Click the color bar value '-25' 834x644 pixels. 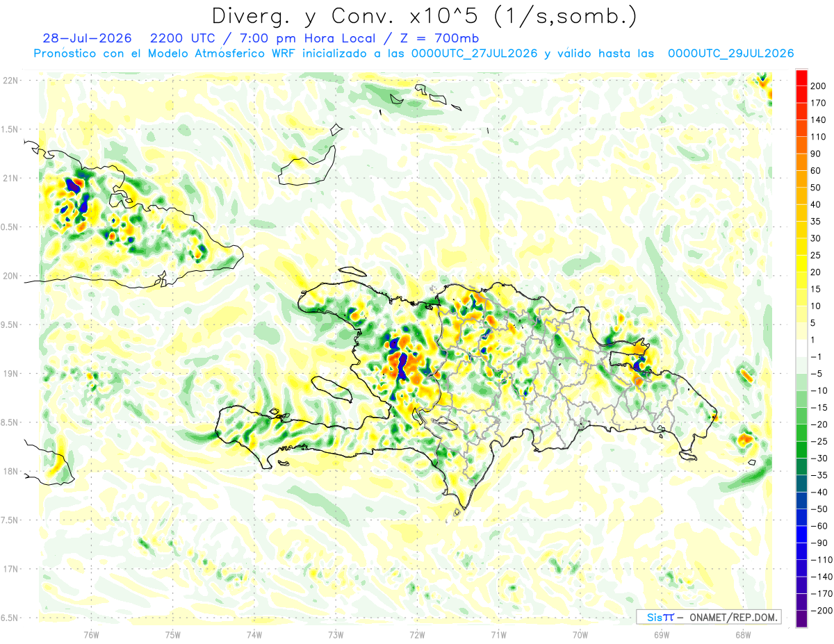pyautogui.click(x=820, y=442)
